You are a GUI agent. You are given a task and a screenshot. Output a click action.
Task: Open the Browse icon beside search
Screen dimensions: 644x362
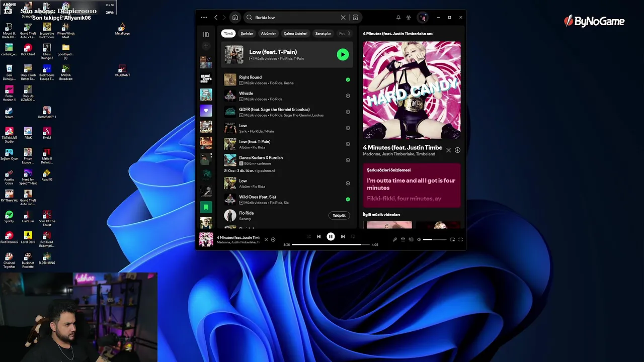355,17
